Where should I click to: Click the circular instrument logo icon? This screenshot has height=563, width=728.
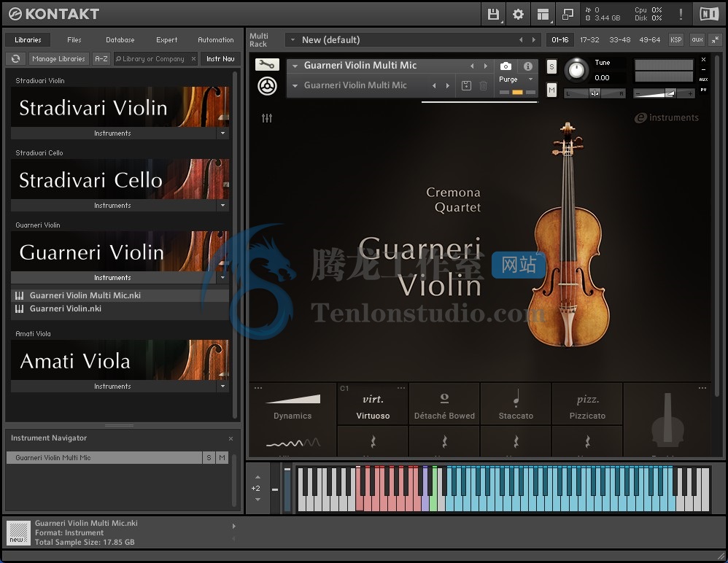click(x=268, y=86)
